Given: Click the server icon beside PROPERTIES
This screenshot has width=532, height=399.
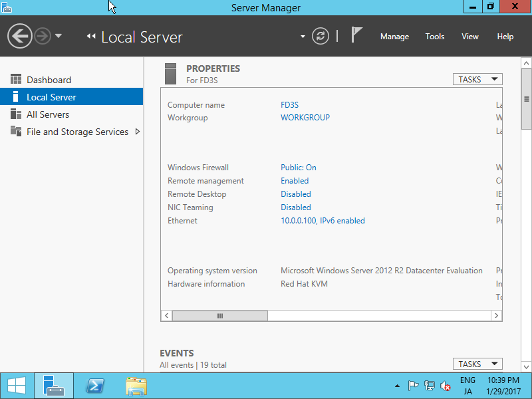Looking at the screenshot, I should [x=170, y=74].
